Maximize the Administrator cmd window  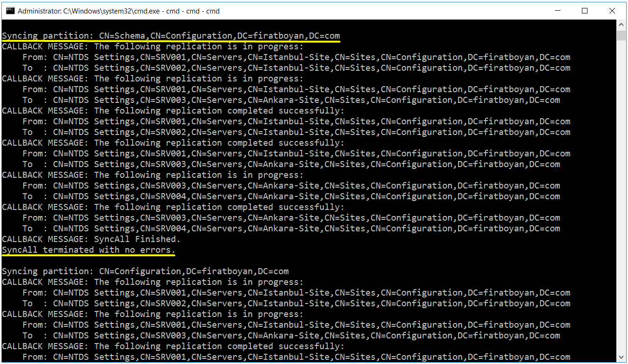(585, 11)
